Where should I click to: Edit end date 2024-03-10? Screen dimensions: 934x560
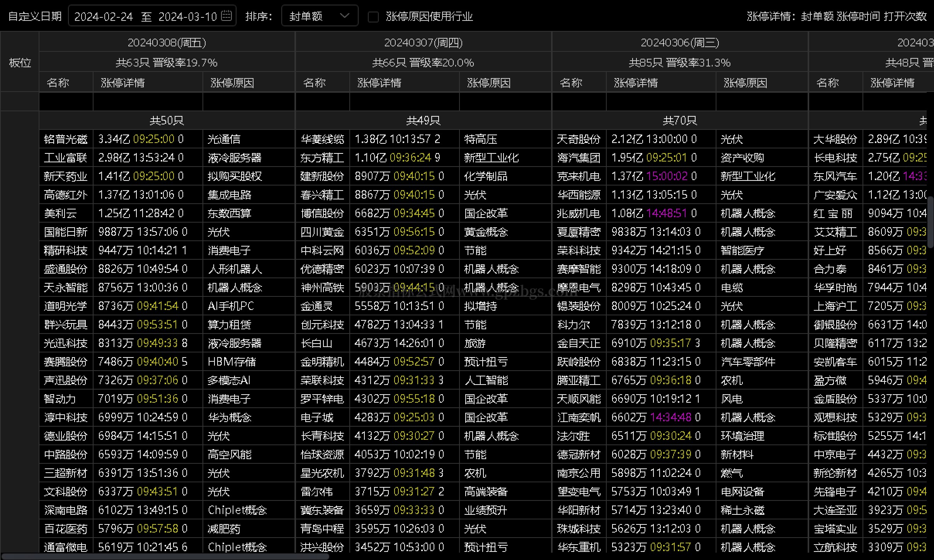click(x=187, y=16)
